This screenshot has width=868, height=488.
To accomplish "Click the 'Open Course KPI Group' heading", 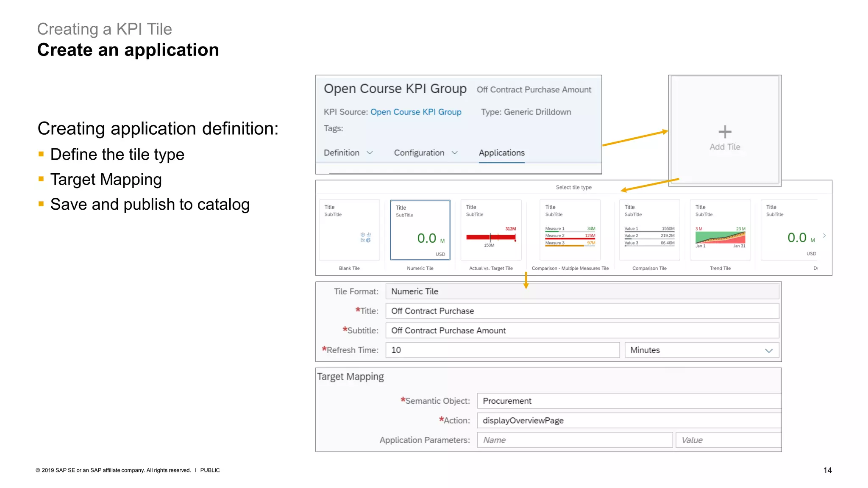I will coord(395,89).
